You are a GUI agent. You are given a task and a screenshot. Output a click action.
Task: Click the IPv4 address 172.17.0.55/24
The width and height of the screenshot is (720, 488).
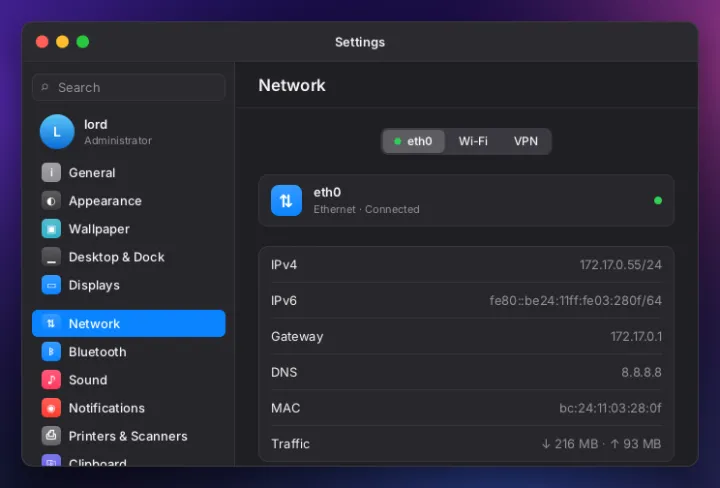pyautogui.click(x=620, y=265)
